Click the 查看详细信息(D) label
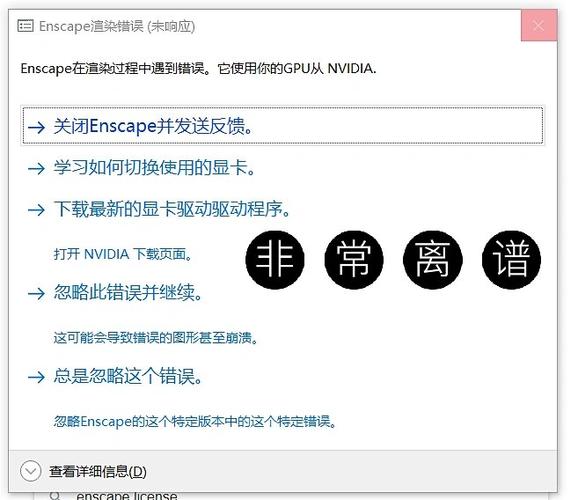This screenshot has width=578, height=500. click(x=98, y=471)
